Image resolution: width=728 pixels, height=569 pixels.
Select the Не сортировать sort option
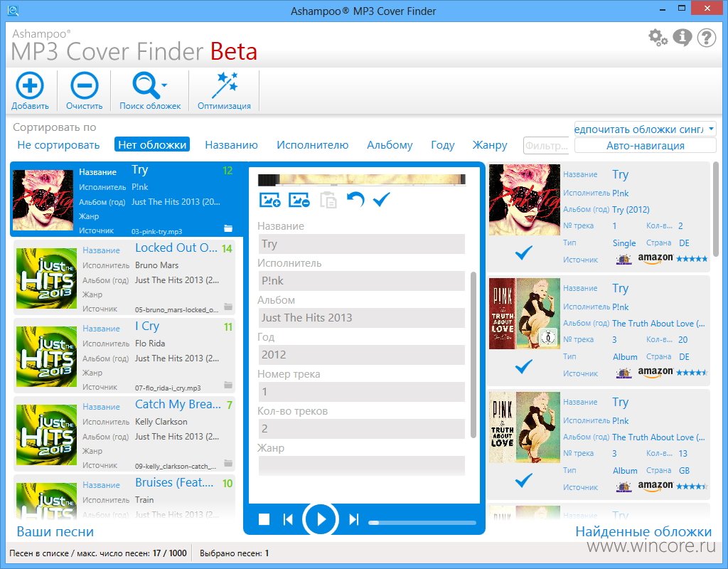click(58, 145)
